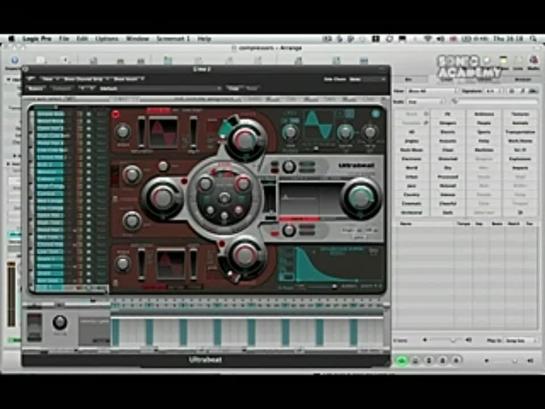Open the Play in Song key dropdown
Screen dimensions: 545x409
(521, 341)
